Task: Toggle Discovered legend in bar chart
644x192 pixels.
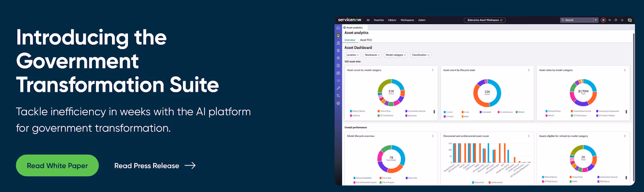Action: [478, 182]
